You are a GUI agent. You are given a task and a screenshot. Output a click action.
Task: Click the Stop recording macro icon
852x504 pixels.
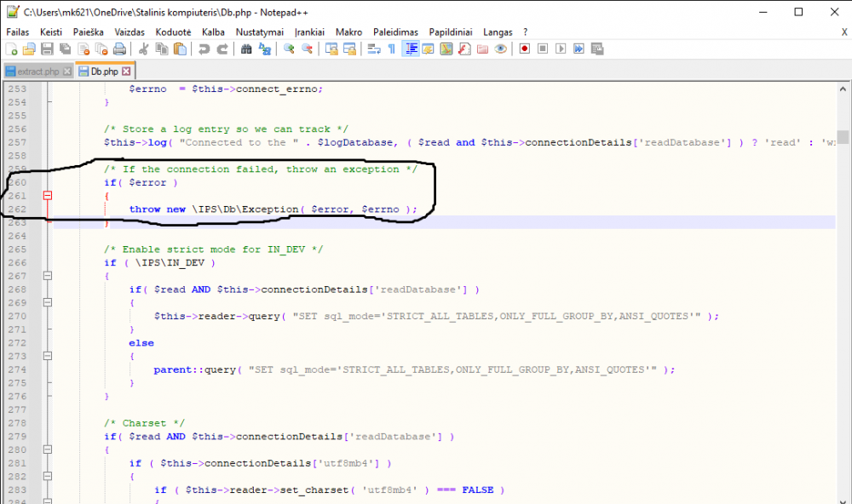(542, 49)
